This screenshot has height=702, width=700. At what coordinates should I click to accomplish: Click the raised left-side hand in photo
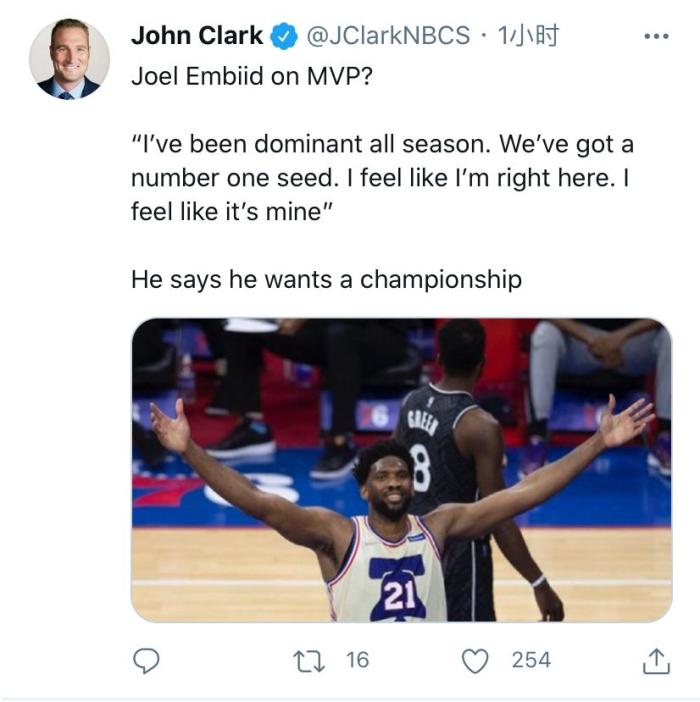click(171, 427)
